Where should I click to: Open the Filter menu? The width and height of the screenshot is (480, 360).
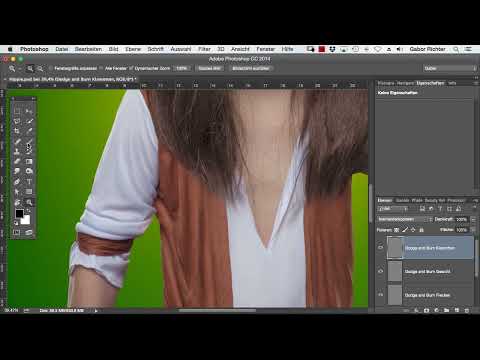[204, 49]
